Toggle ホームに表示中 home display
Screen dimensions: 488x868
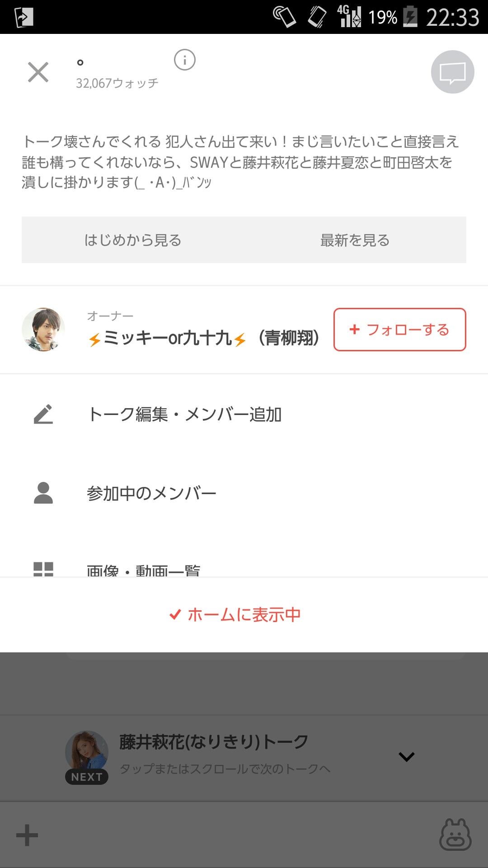(x=235, y=615)
